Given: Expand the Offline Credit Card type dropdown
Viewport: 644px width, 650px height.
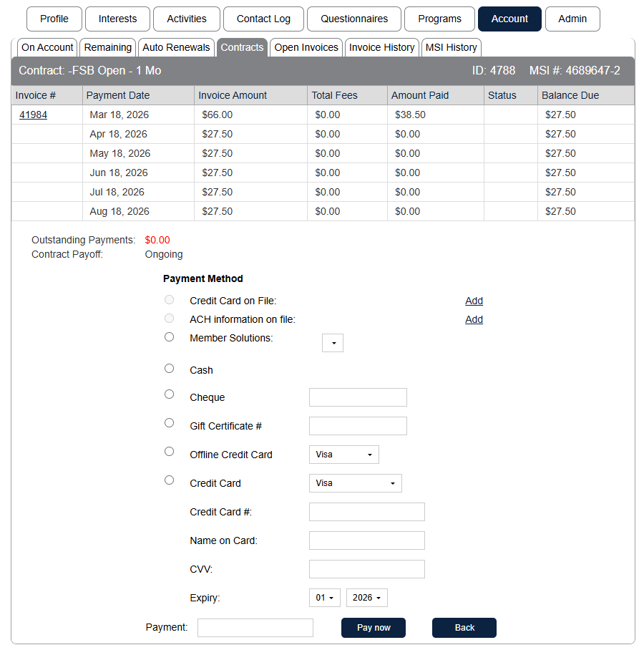Looking at the screenshot, I should (x=343, y=455).
